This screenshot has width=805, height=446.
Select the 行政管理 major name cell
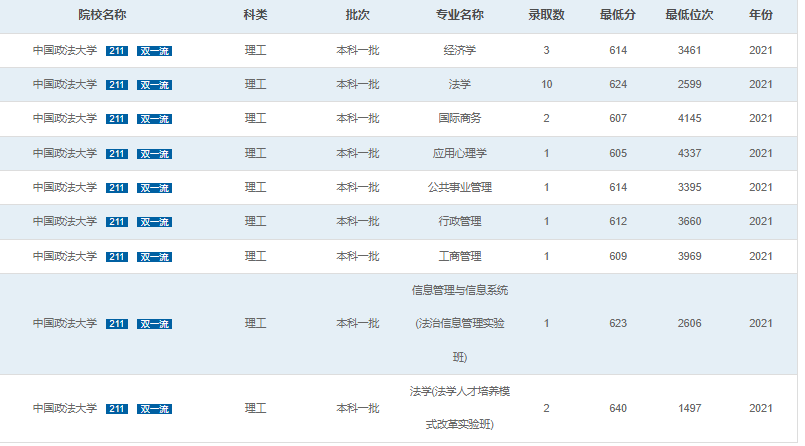(459, 221)
